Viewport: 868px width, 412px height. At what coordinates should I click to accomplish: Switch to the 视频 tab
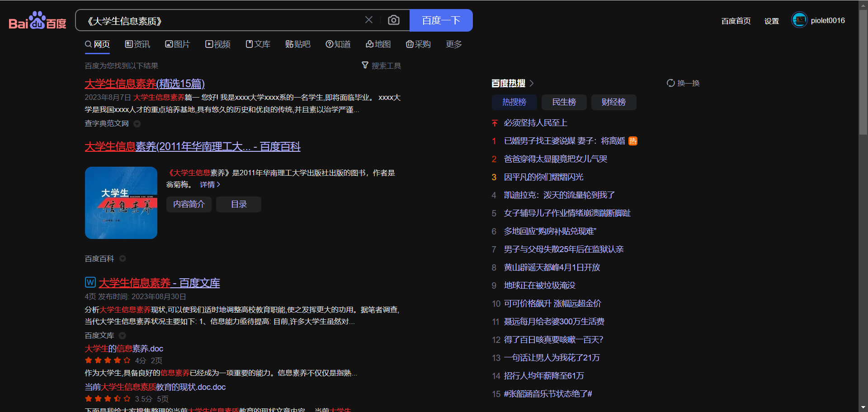218,44
